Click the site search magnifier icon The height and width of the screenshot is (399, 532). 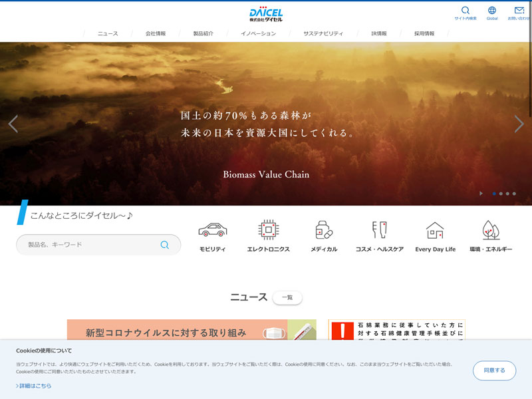pyautogui.click(x=465, y=11)
